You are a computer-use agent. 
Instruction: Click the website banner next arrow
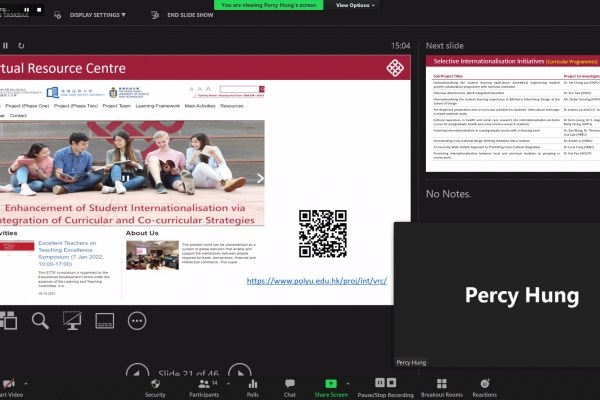coord(260,178)
